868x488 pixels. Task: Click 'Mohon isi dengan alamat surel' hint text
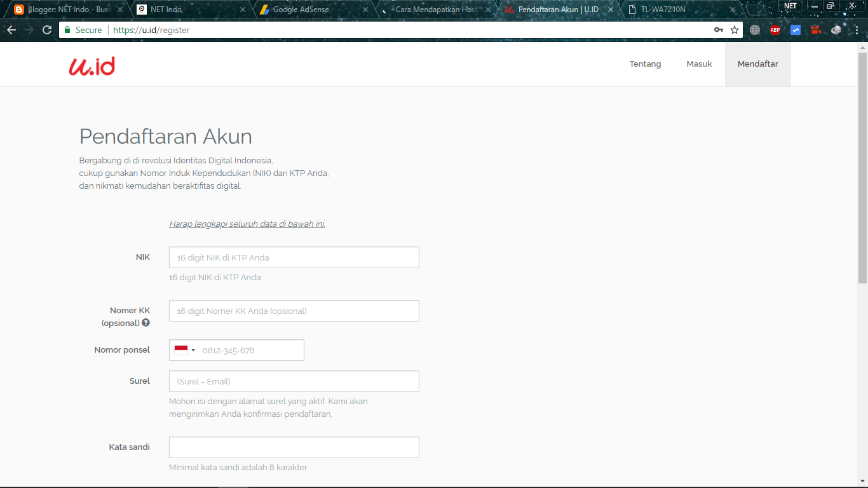click(x=268, y=408)
